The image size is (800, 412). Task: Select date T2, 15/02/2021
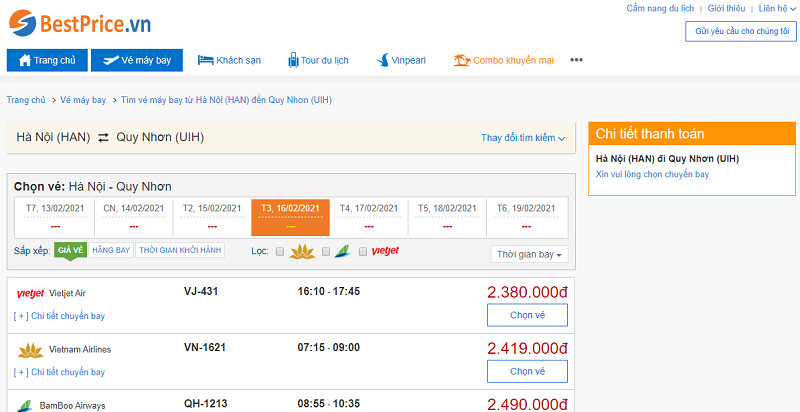click(x=212, y=217)
